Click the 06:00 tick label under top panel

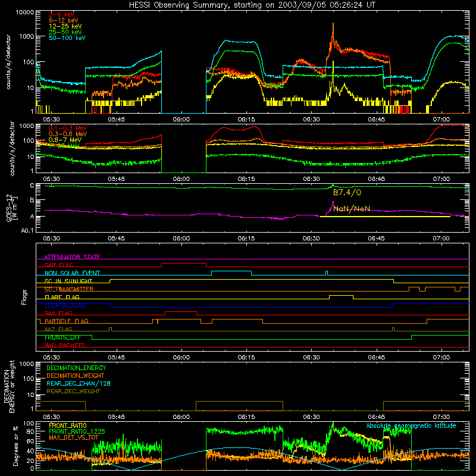point(181,120)
